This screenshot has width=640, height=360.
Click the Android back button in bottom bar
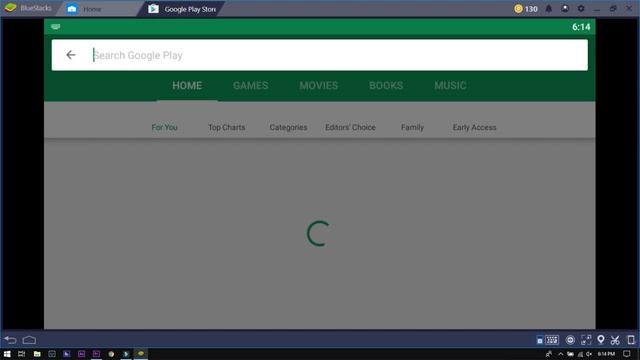(x=11, y=340)
